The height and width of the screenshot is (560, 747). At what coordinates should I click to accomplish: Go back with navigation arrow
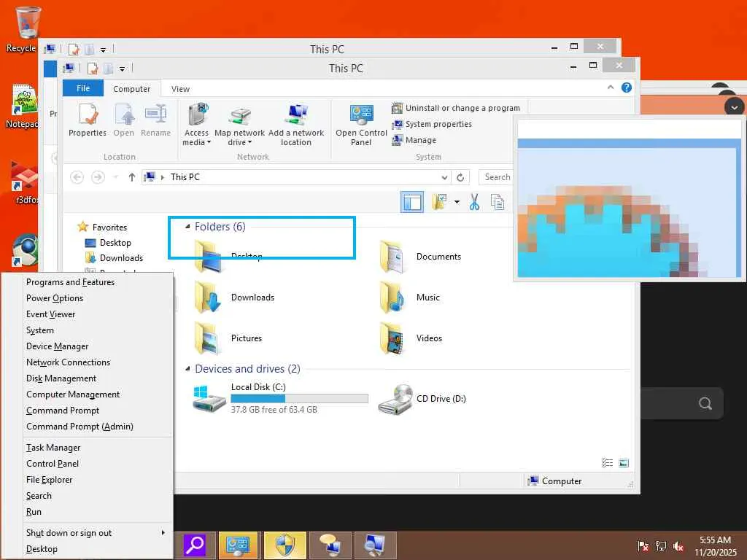pyautogui.click(x=77, y=177)
